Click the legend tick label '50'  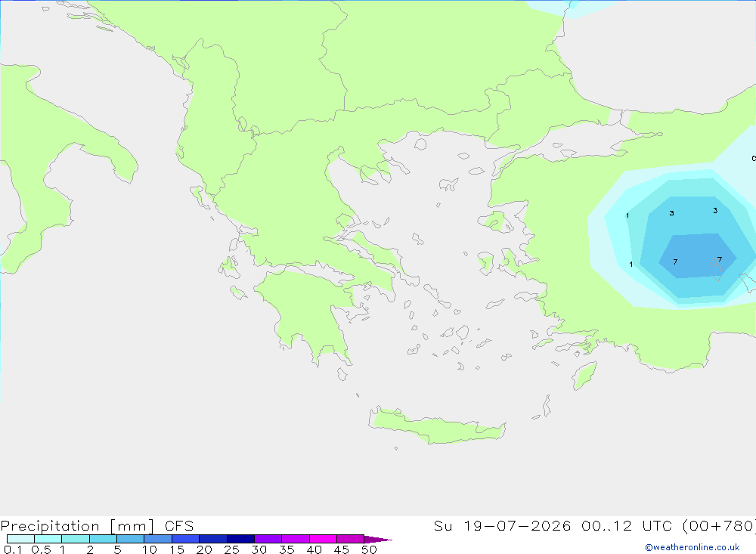(x=369, y=549)
